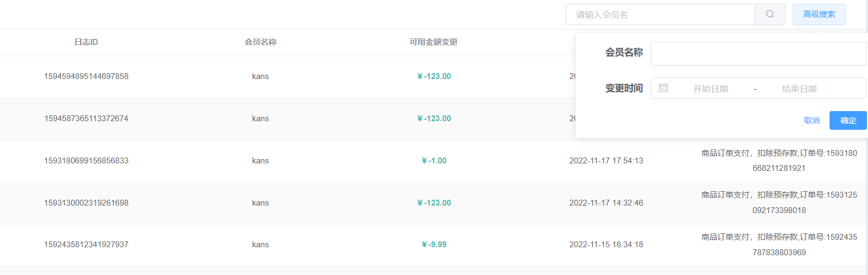This screenshot has width=868, height=275.
Task: Pick the 开始日期 start date field
Action: (x=710, y=89)
